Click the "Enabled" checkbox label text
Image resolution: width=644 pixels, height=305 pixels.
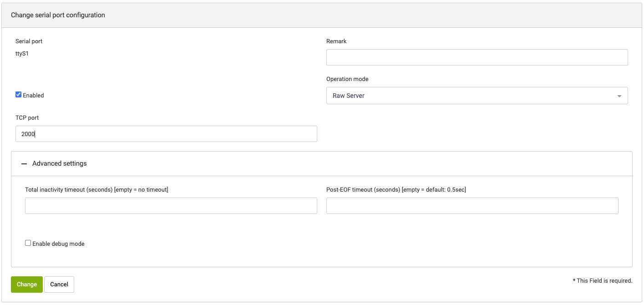(x=33, y=96)
